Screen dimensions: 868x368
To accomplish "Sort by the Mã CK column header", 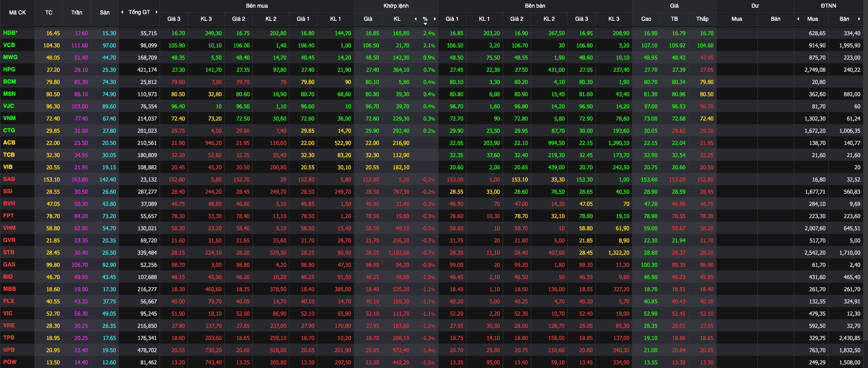I will point(17,13).
